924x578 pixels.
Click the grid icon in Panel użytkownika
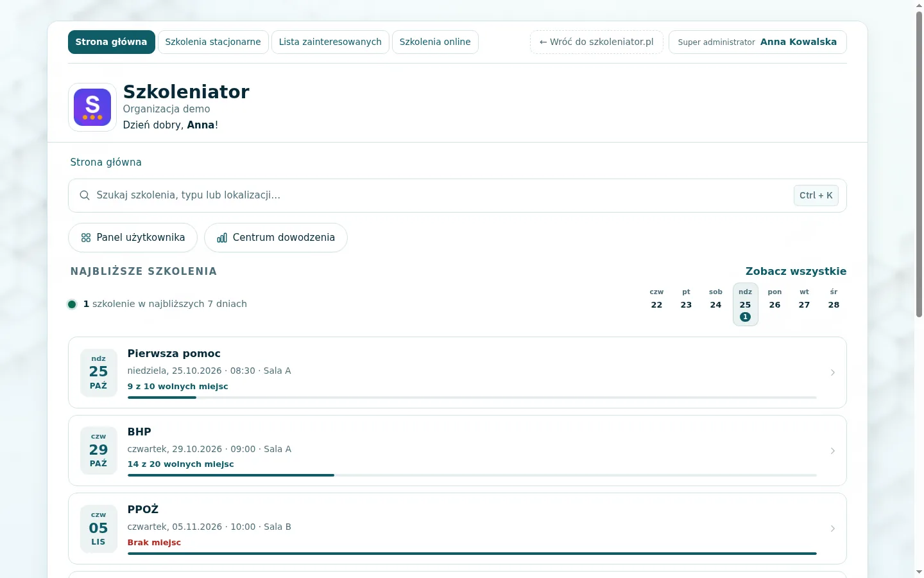point(86,238)
